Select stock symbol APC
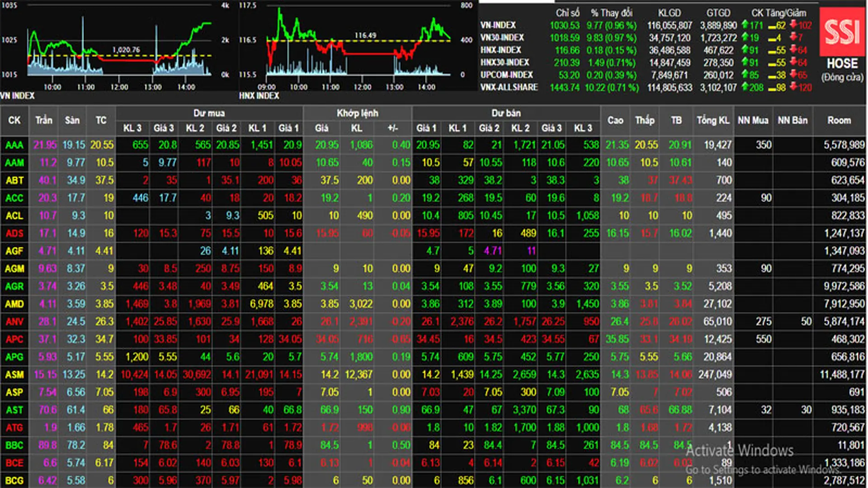The height and width of the screenshot is (488, 868). [x=14, y=339]
